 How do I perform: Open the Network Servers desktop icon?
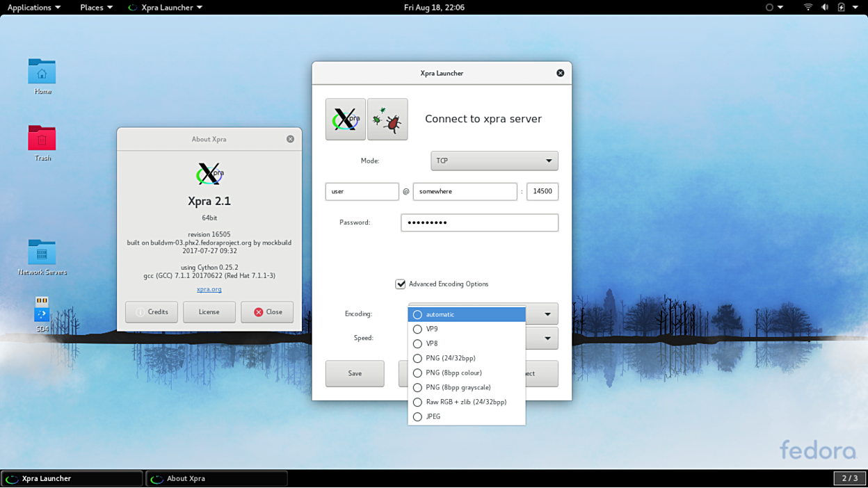42,253
